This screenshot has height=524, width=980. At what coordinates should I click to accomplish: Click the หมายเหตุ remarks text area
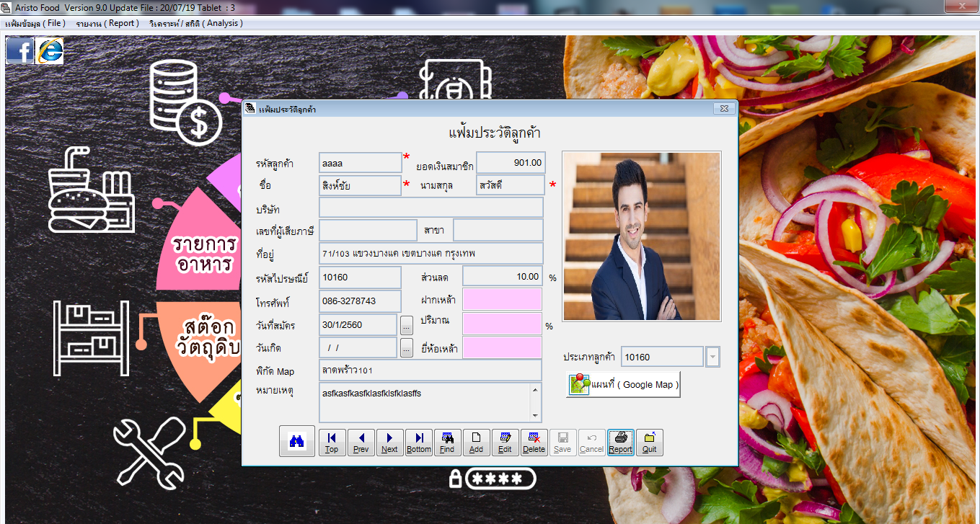[425, 402]
